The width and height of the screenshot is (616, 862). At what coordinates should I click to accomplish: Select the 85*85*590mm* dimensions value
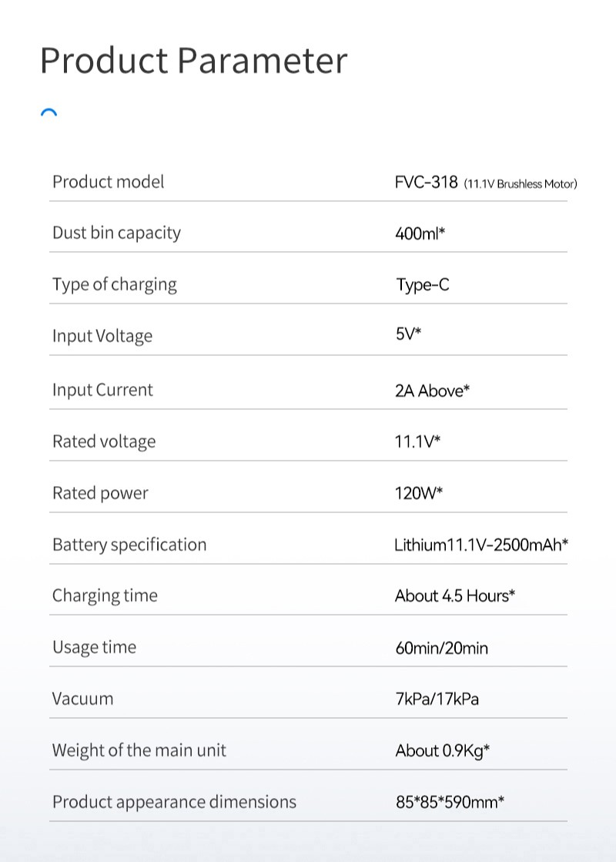(x=450, y=803)
